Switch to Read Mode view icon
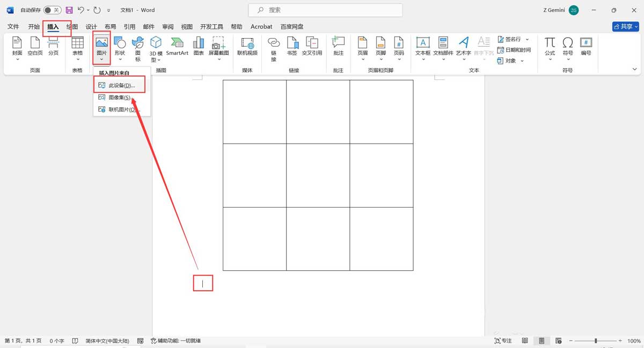Screen dimensions: 644x348 point(525,340)
